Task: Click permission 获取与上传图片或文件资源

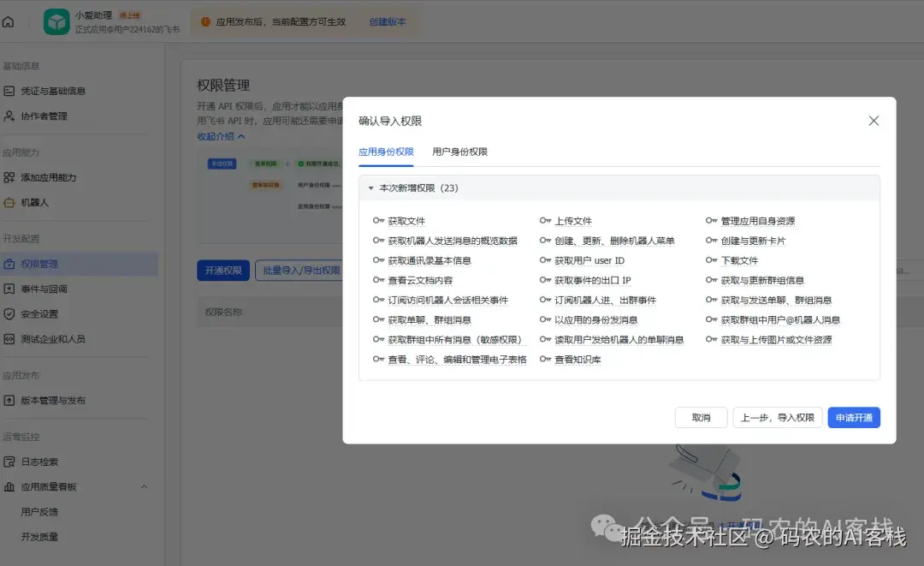Action: point(777,340)
